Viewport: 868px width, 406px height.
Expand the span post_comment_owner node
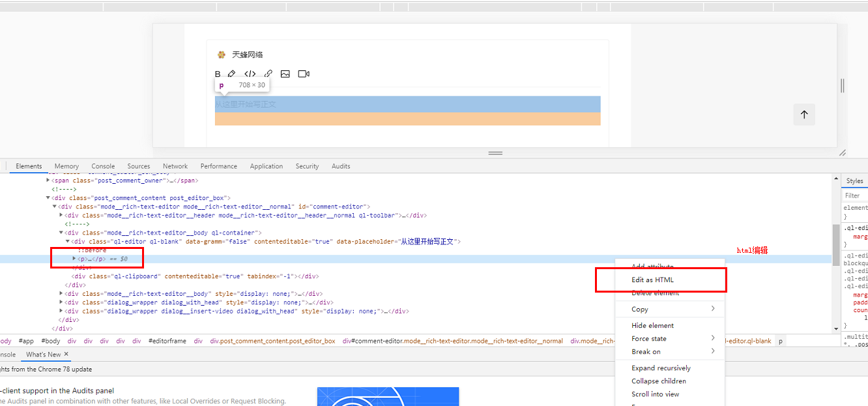point(48,181)
